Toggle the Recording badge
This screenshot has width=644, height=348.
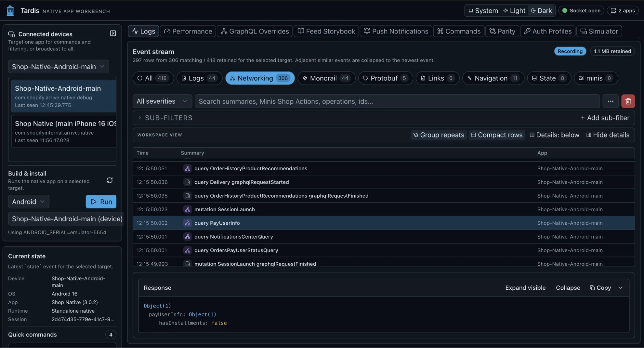[570, 51]
